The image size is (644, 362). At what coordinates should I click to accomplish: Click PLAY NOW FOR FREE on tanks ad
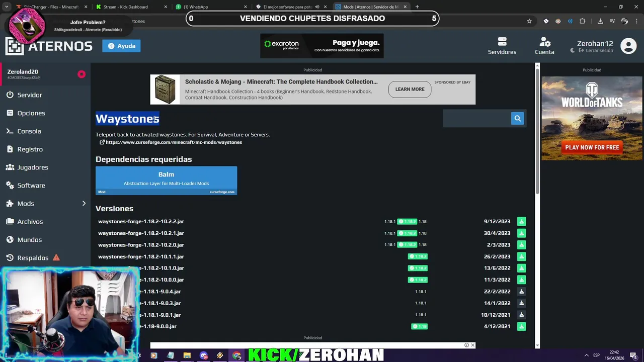[592, 147]
